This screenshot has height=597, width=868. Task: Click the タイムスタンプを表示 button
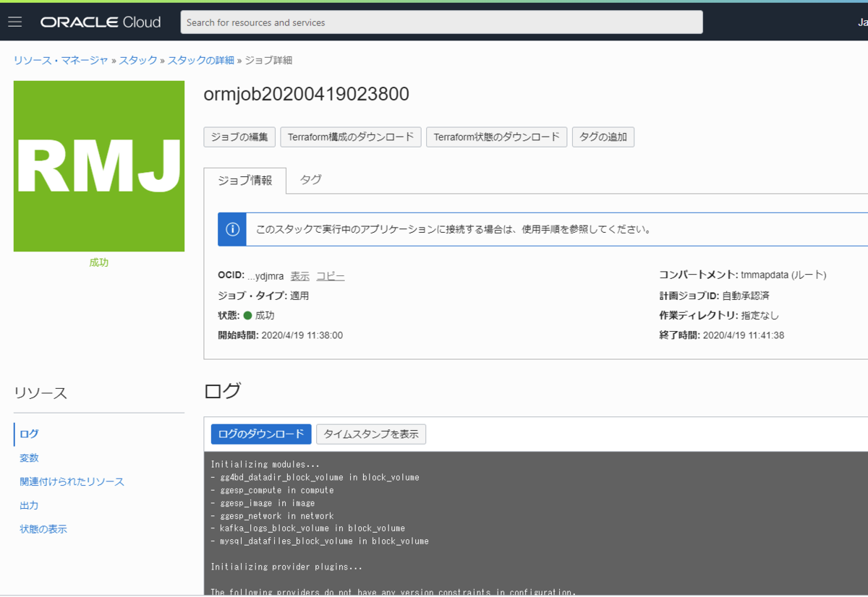[371, 434]
